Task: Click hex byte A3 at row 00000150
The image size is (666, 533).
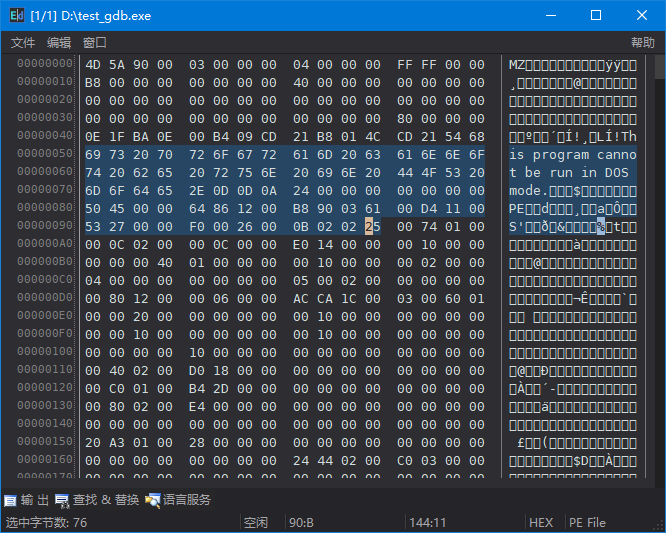Action: 117,443
